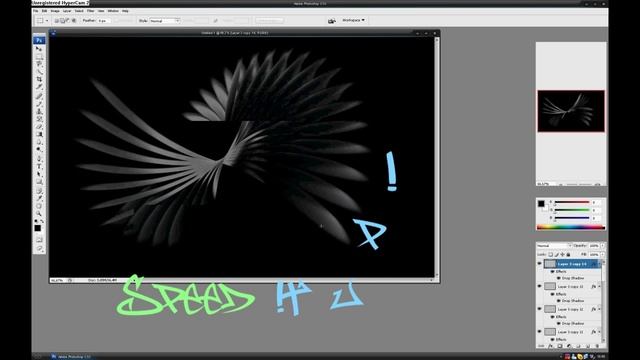Hide the selected Layer 3 copy 14

540,264
